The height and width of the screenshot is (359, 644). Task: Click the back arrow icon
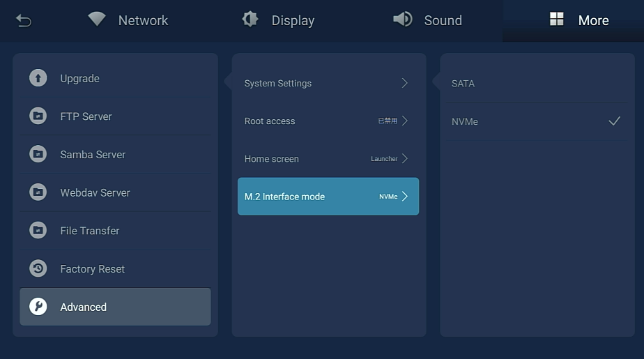pyautogui.click(x=24, y=21)
